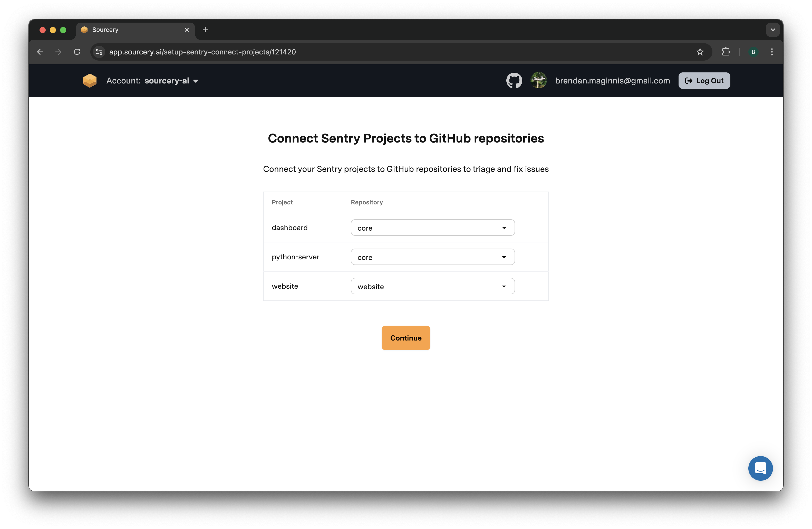View site information icon in address bar
Viewport: 812px width, 529px height.
tap(99, 52)
